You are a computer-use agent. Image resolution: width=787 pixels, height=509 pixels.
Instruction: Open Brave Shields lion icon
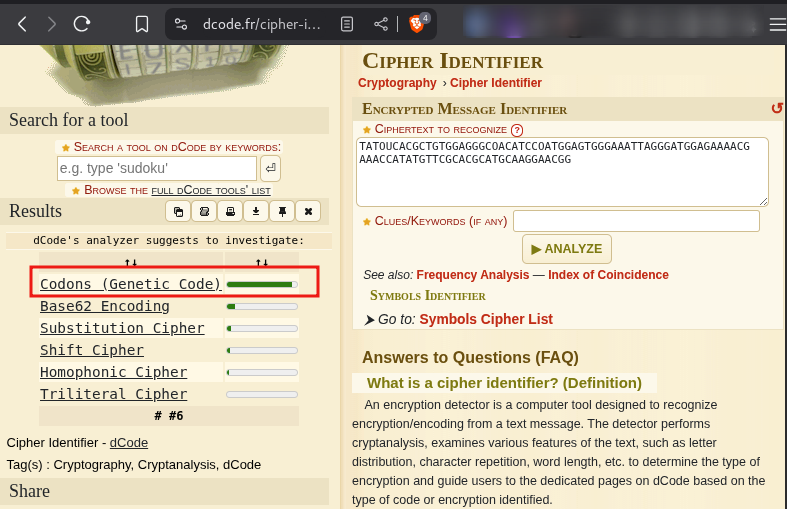click(x=417, y=23)
